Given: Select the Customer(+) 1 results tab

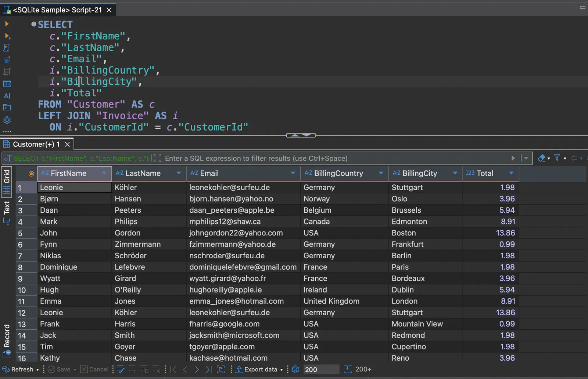Looking at the screenshot, I should click(36, 144).
